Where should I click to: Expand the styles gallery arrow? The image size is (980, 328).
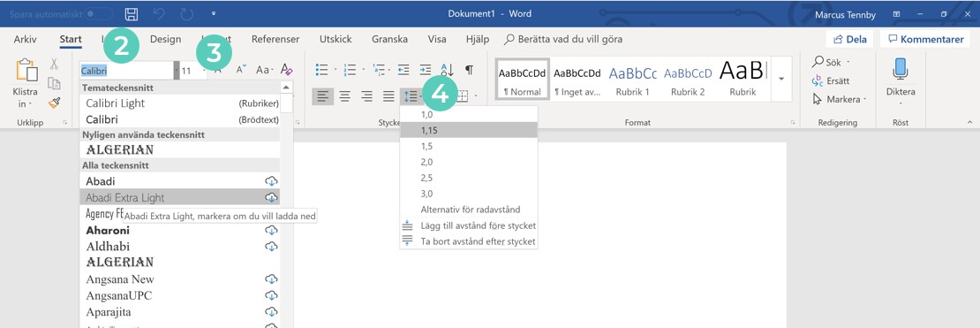pos(781,79)
